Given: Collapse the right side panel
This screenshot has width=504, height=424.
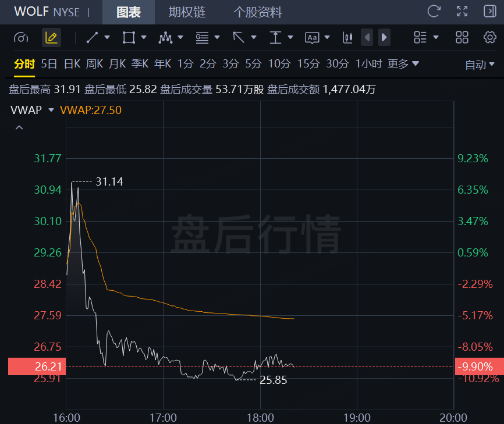Looking at the screenshot, I should point(490,12).
